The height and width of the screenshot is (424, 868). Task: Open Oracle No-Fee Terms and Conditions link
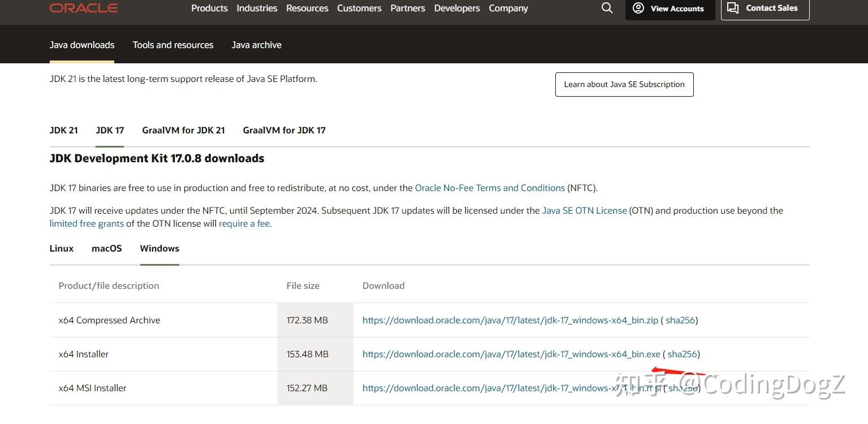490,188
